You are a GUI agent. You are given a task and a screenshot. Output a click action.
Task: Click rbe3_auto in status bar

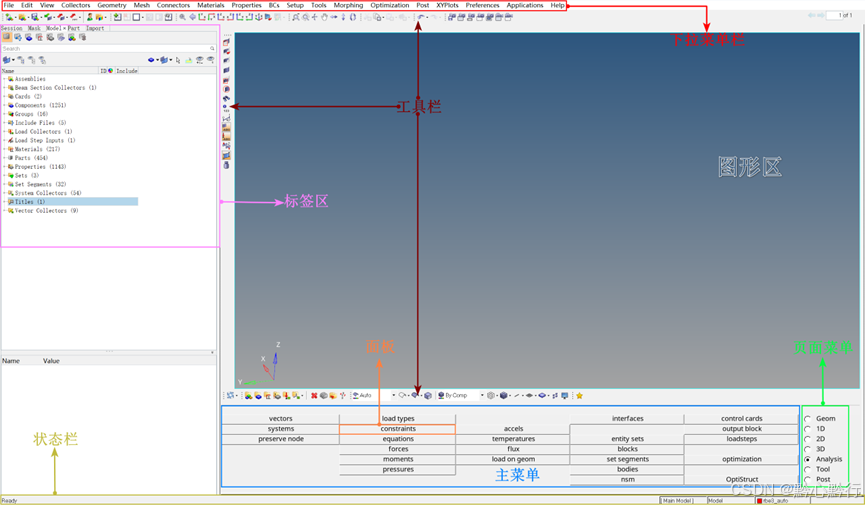click(775, 501)
